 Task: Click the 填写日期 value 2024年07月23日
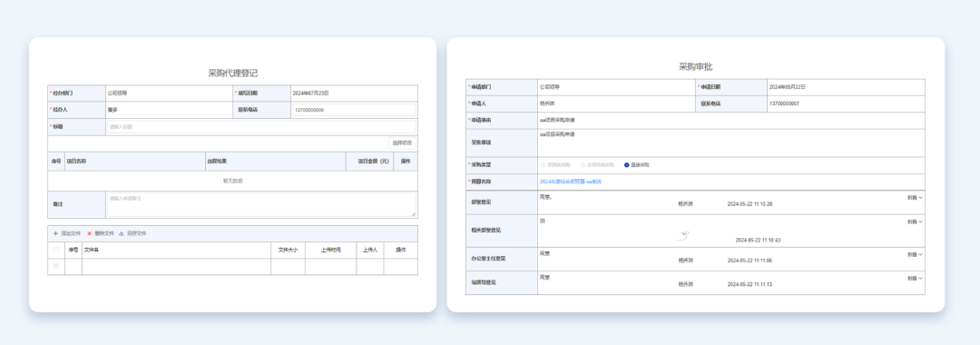pyautogui.click(x=310, y=94)
